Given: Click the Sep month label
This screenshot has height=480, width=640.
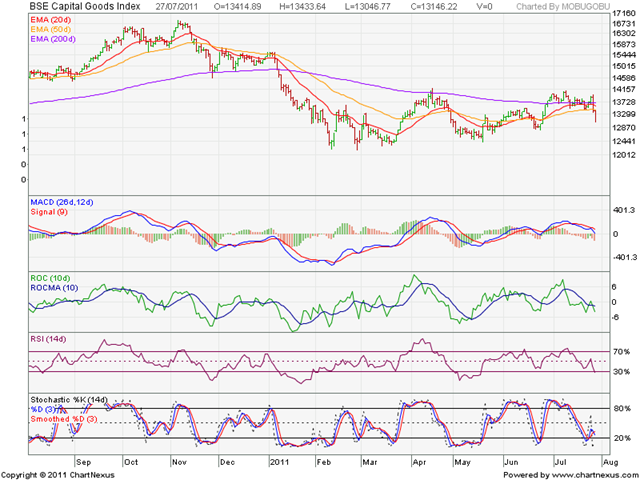Looking at the screenshot, I should tap(84, 463).
